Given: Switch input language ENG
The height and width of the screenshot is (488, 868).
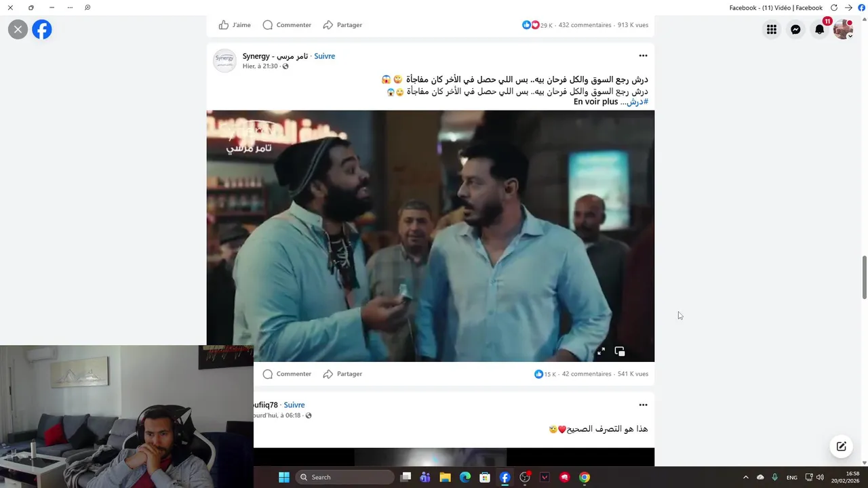Looking at the screenshot, I should point(792,478).
